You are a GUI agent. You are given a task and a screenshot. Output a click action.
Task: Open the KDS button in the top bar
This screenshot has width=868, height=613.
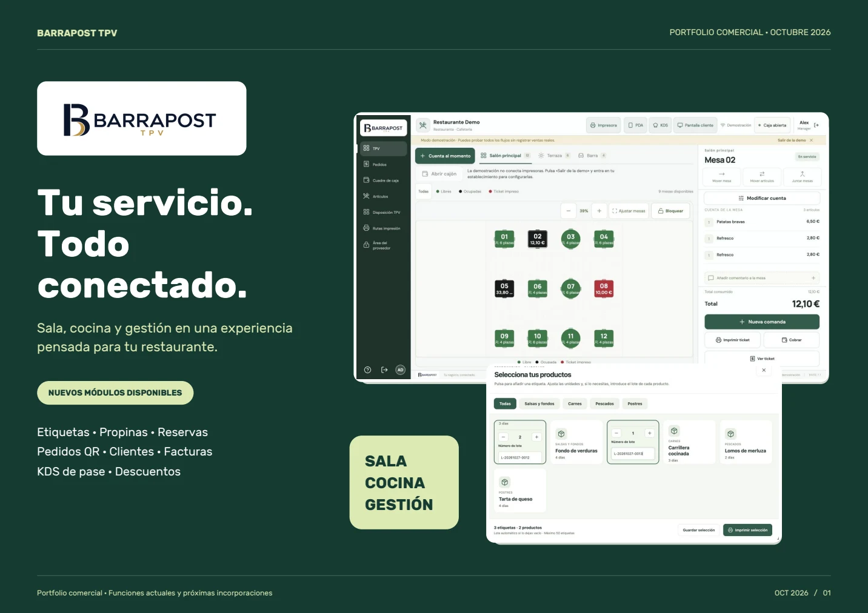pyautogui.click(x=660, y=125)
